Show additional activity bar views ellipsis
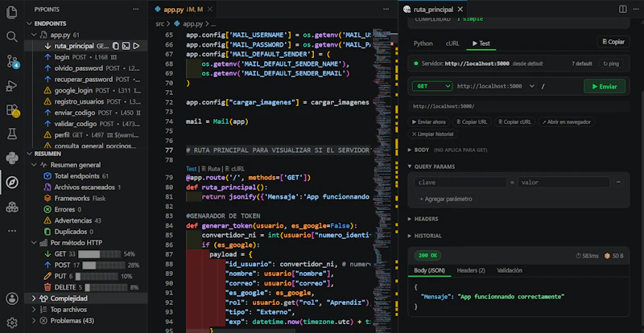The height and width of the screenshot is (333, 644). 12,231
